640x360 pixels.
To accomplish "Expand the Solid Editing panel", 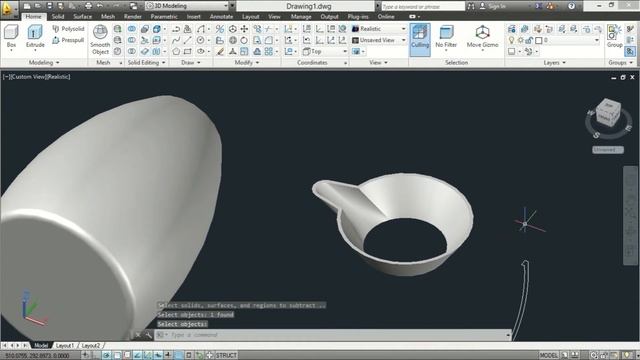I will 146,62.
